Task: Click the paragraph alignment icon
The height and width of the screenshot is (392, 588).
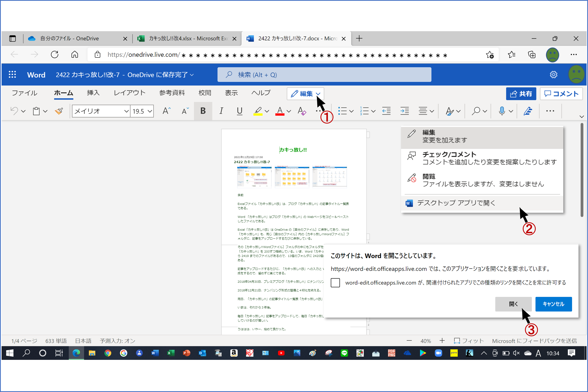Action: pos(423,111)
